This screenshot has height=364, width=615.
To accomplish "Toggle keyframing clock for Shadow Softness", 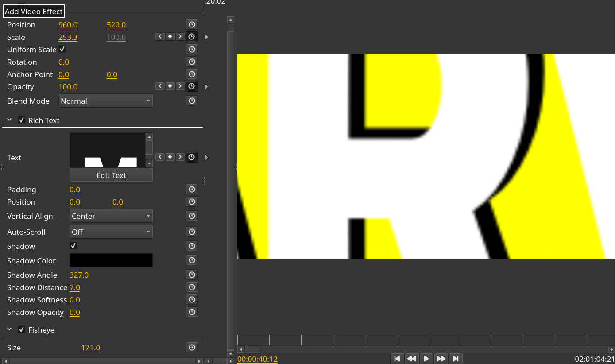I will [x=192, y=299].
